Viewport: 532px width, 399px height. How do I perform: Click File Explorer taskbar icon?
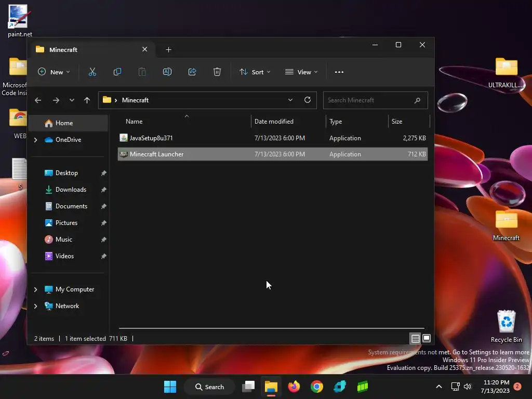point(271,387)
